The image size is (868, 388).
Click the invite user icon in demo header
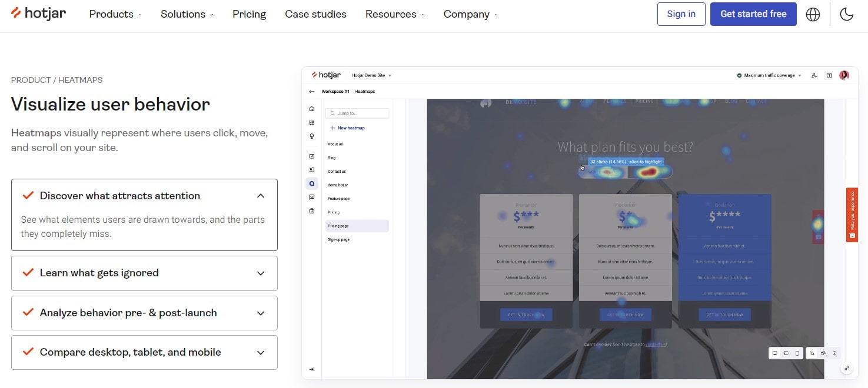point(814,75)
